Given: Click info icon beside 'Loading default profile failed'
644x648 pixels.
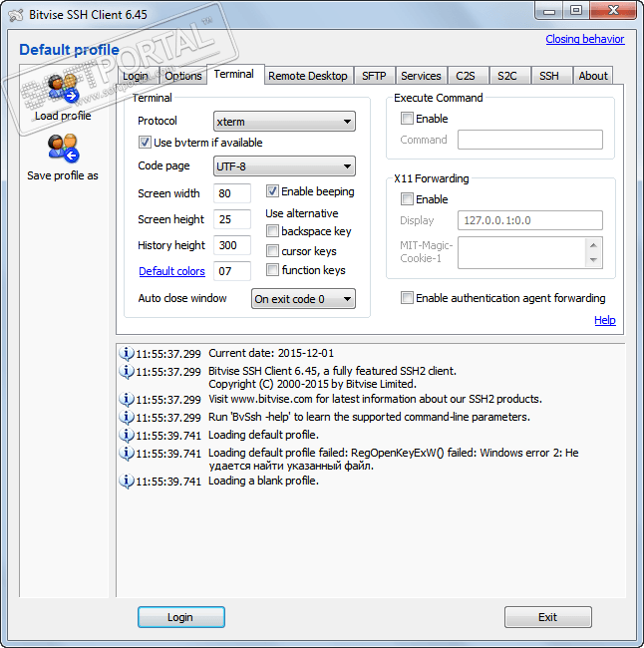Looking at the screenshot, I should click(127, 454).
